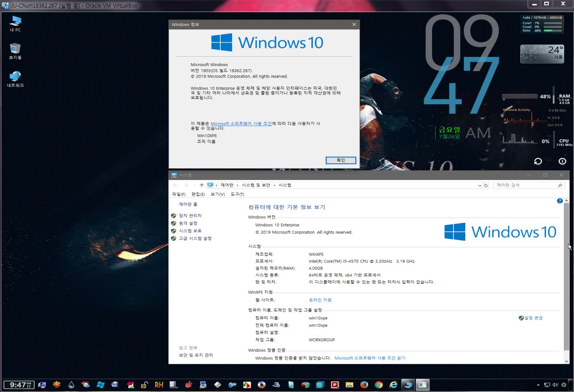Open Microsoft 소프트웨어 사용 조건 읽기 link
Viewport: 574px width, 392px height.
pyautogui.click(x=370, y=358)
